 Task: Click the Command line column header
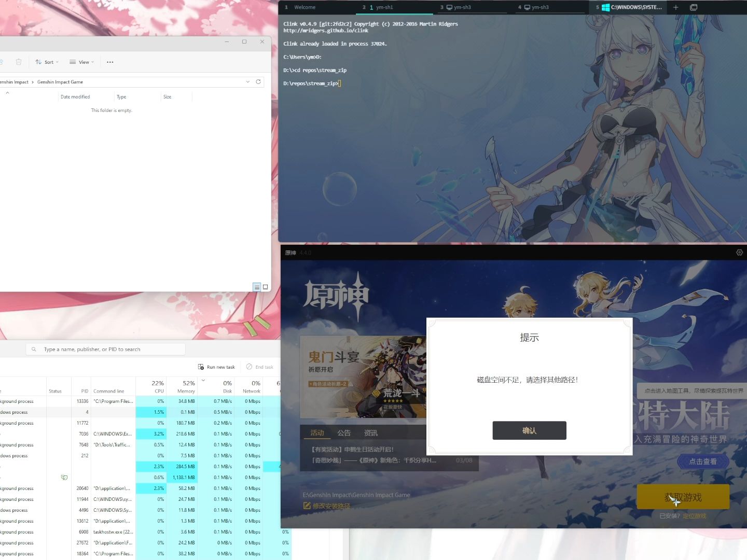pyautogui.click(x=113, y=386)
